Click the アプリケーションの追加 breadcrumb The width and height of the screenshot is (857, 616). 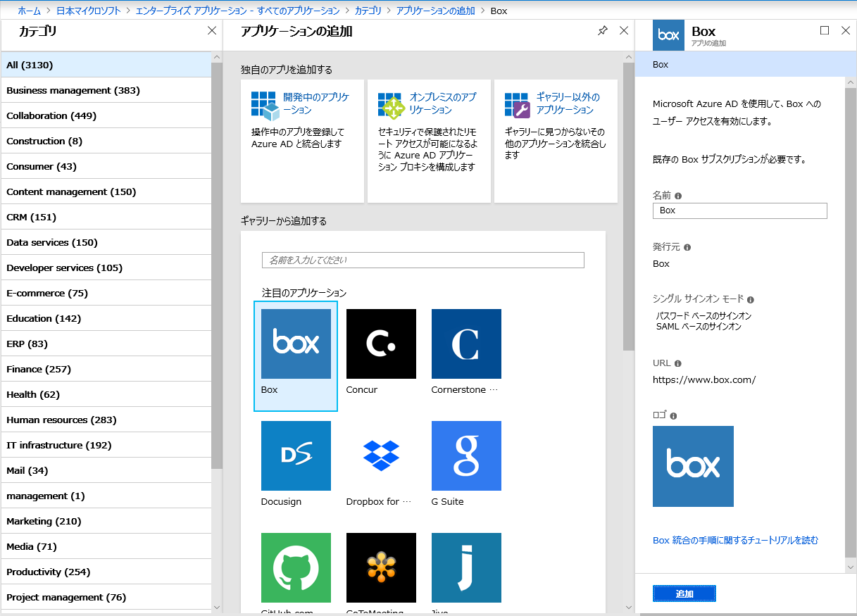436,11
